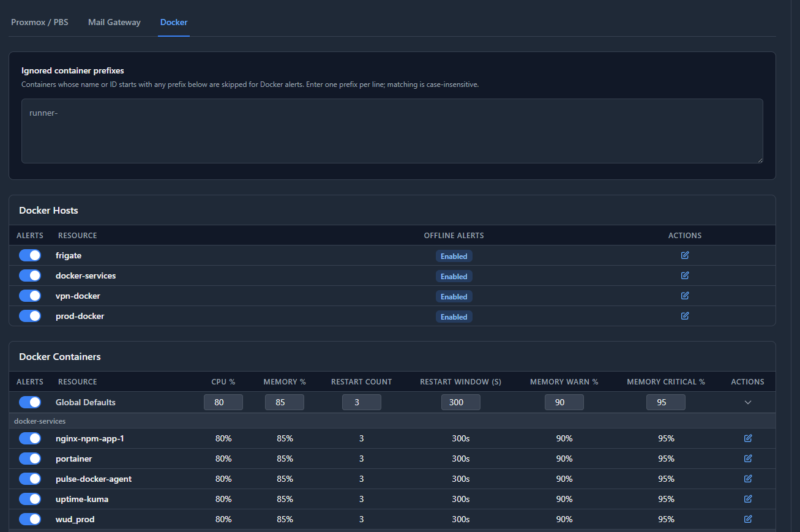Click the Global Defaults Memory % field
The width and height of the screenshot is (800, 532).
pyautogui.click(x=285, y=402)
